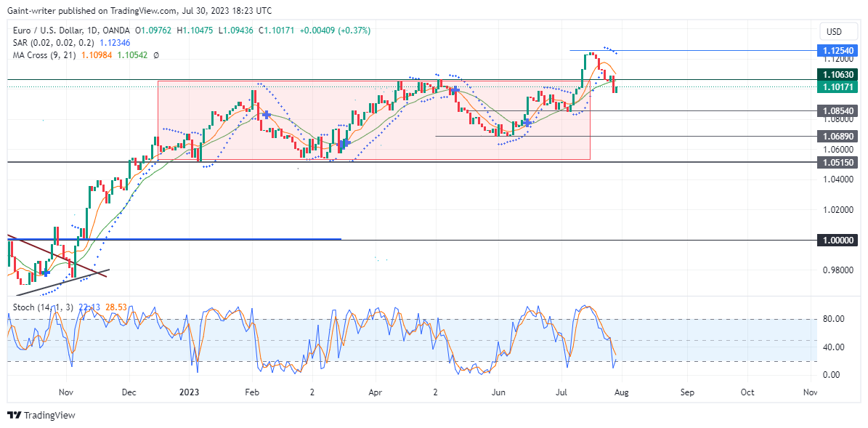Select the Euro / U.S. Dollar symbol title
This screenshot has width=868, height=428.
pos(70,30)
